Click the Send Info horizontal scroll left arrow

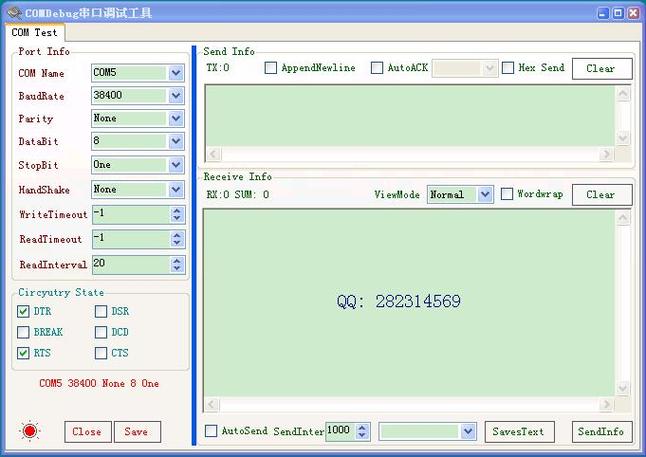coord(213,155)
